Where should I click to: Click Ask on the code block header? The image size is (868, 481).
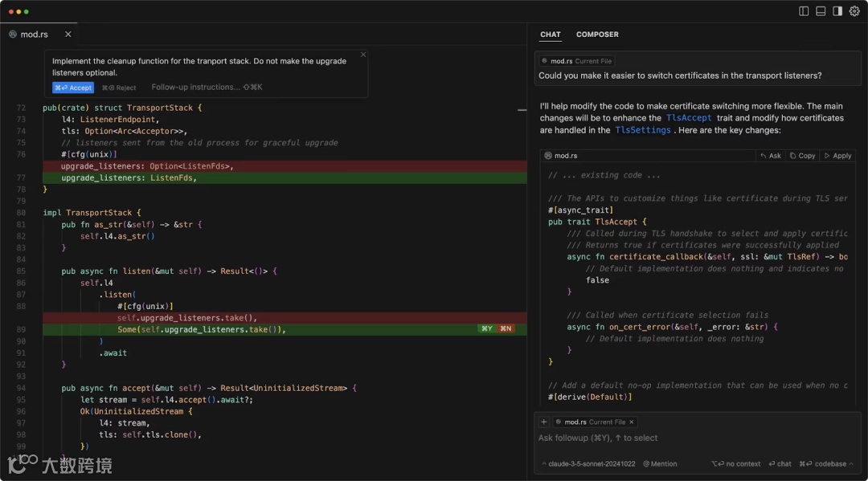[x=770, y=156]
